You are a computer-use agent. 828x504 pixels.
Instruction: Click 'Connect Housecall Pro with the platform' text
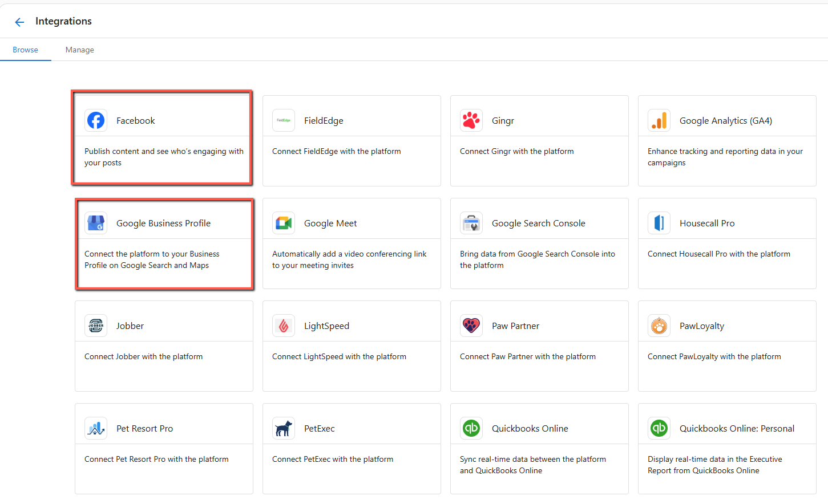pyautogui.click(x=719, y=254)
